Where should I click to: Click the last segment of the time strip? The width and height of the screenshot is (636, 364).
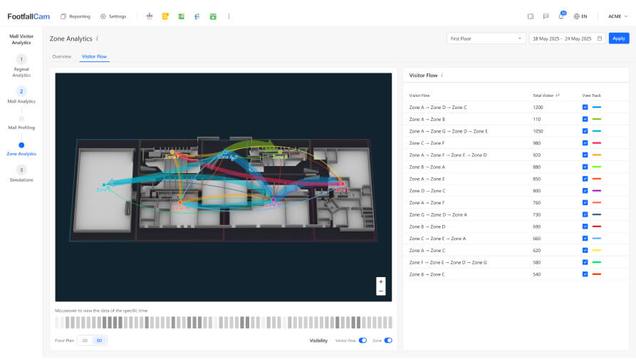(390, 323)
